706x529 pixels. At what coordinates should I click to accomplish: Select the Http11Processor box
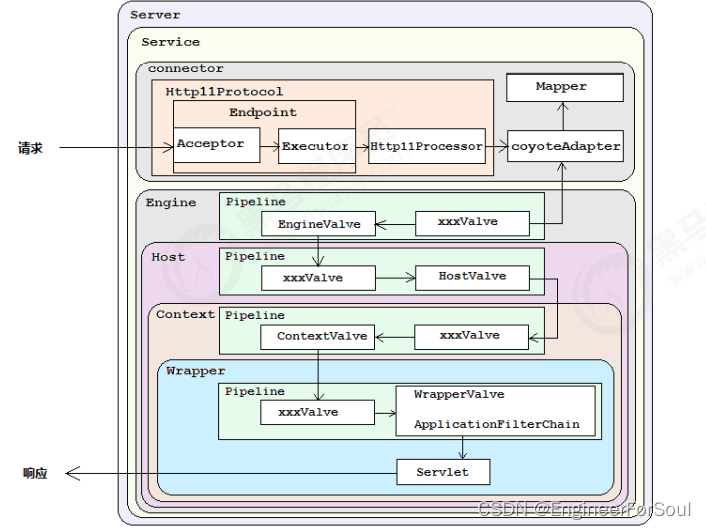tap(427, 146)
